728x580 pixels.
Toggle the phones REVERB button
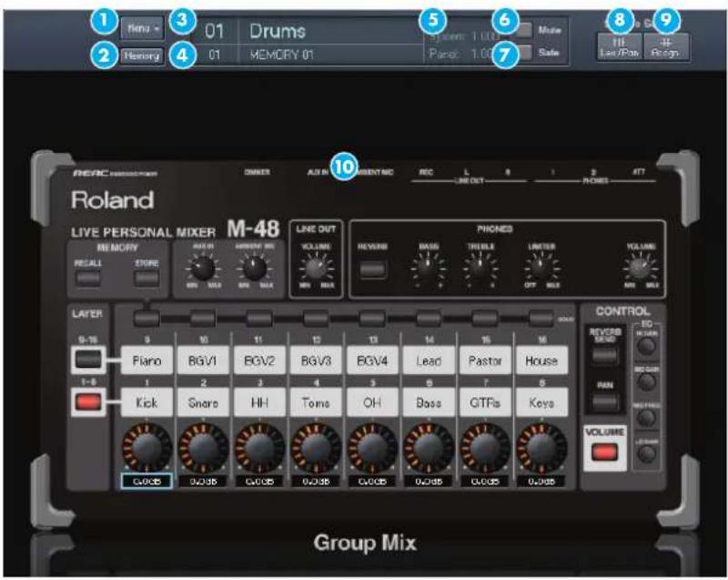tap(372, 270)
